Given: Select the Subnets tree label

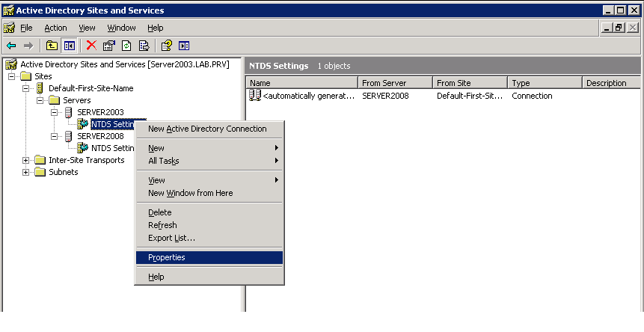Looking at the screenshot, I should tap(64, 173).
